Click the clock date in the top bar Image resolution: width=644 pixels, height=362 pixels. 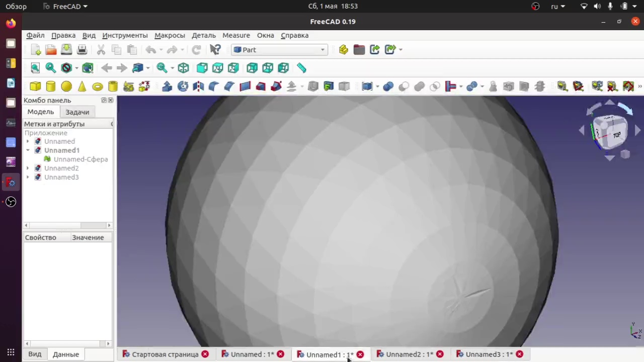[x=333, y=6]
